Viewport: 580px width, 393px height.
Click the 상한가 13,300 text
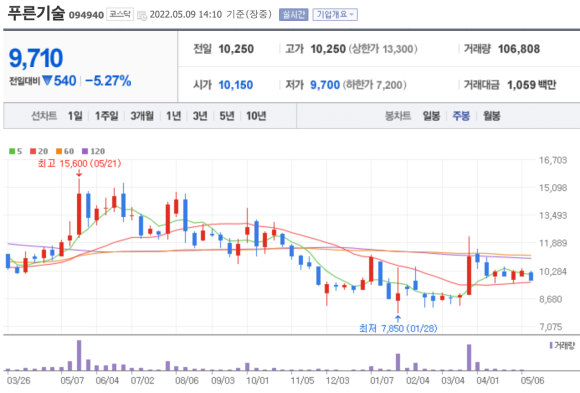383,49
